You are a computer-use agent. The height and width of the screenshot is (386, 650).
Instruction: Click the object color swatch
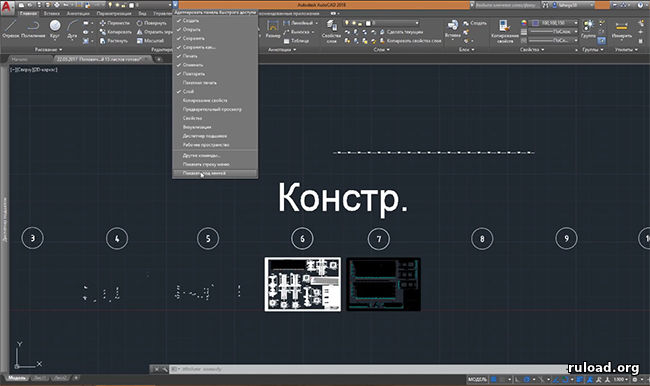(535, 23)
